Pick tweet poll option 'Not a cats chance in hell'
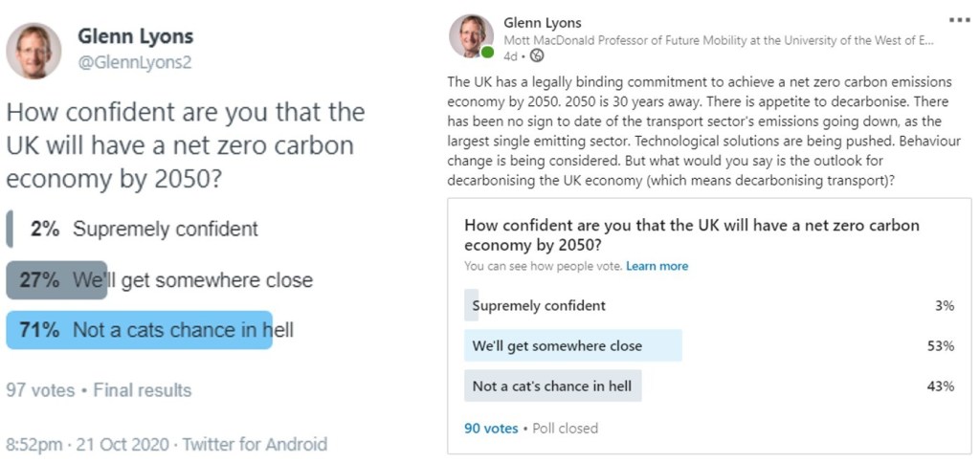Screen dimensions: 980x463 182,331
